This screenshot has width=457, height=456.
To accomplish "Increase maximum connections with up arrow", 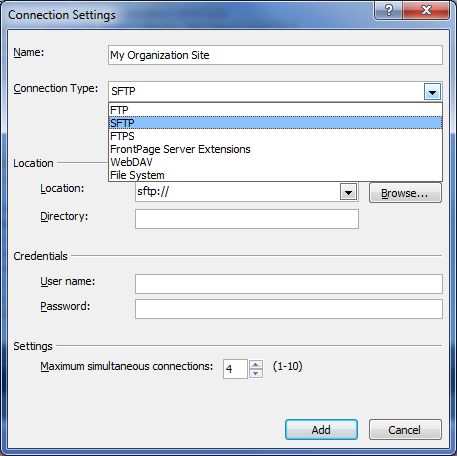I will click(256, 364).
